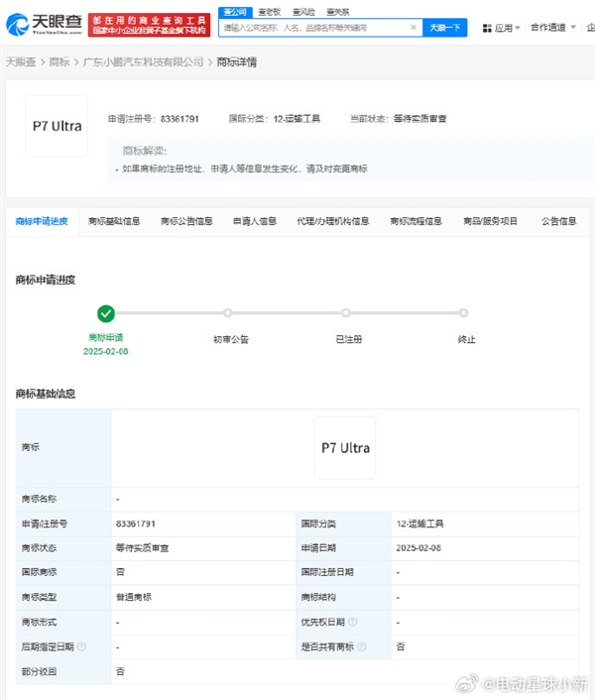Open the 商标流程信息 tab
The image size is (595, 700).
click(x=416, y=221)
